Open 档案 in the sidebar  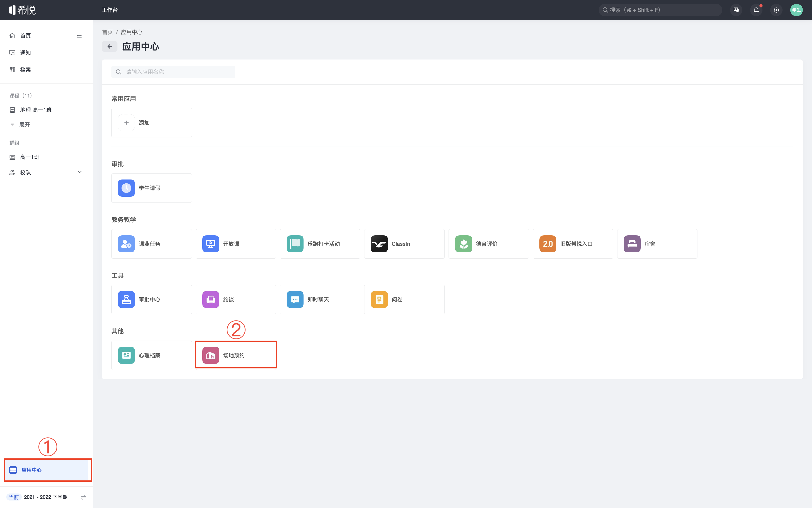(26, 70)
